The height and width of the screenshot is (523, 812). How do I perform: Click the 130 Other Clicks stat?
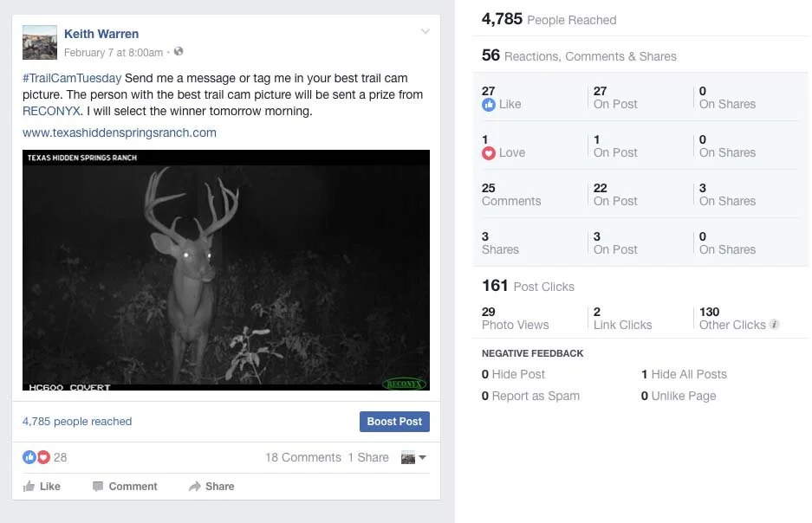[x=732, y=318]
